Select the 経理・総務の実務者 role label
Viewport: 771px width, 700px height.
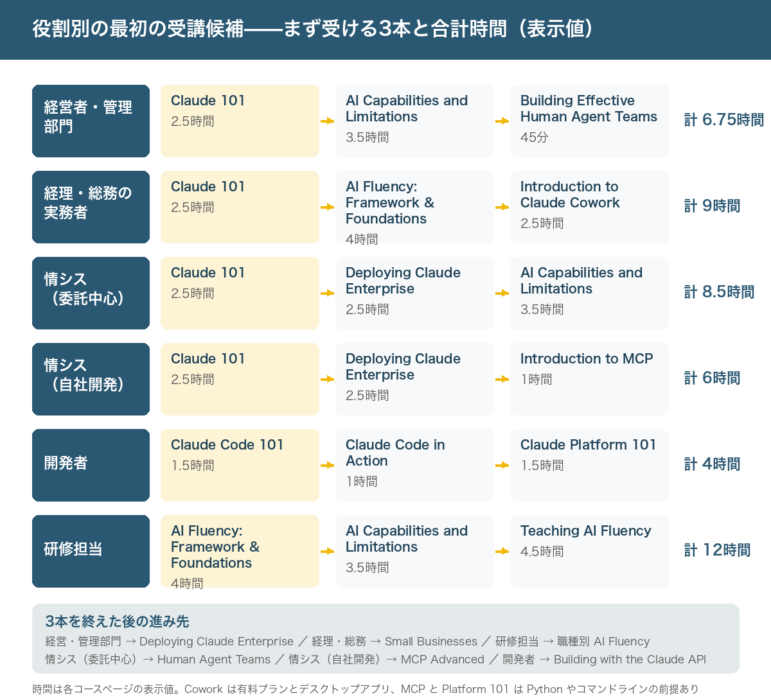click(91, 207)
